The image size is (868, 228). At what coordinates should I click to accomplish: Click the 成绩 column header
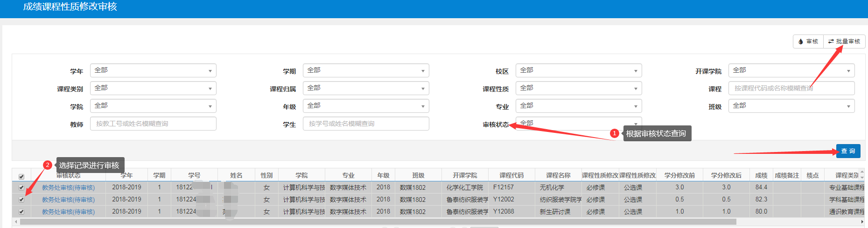coord(761,175)
